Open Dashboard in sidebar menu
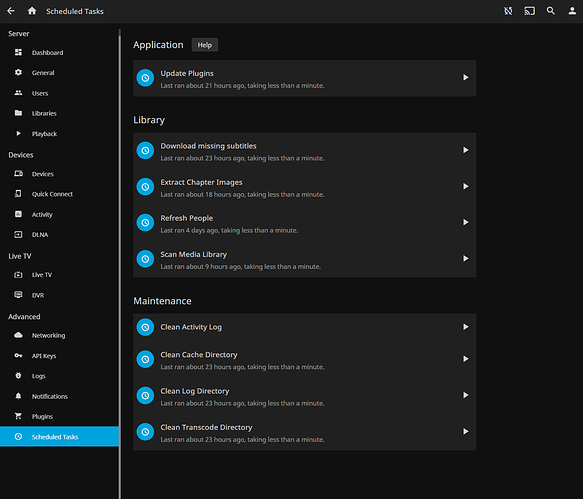 pos(59,52)
